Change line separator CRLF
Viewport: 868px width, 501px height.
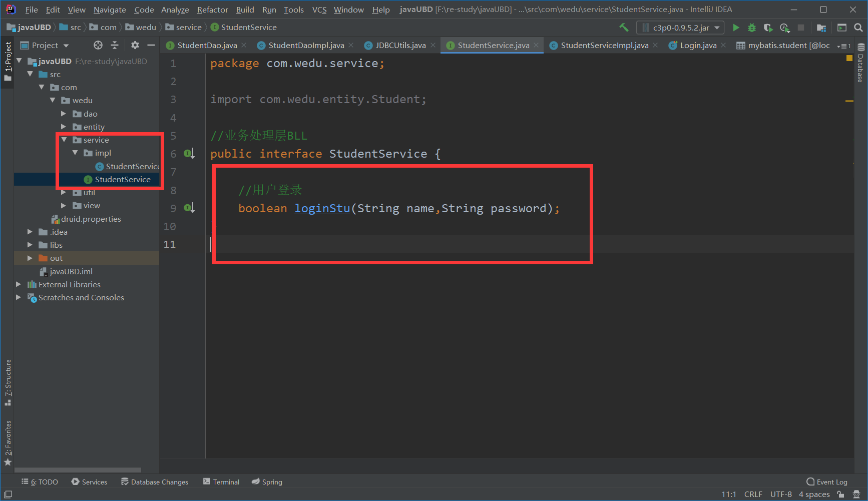[753, 494]
